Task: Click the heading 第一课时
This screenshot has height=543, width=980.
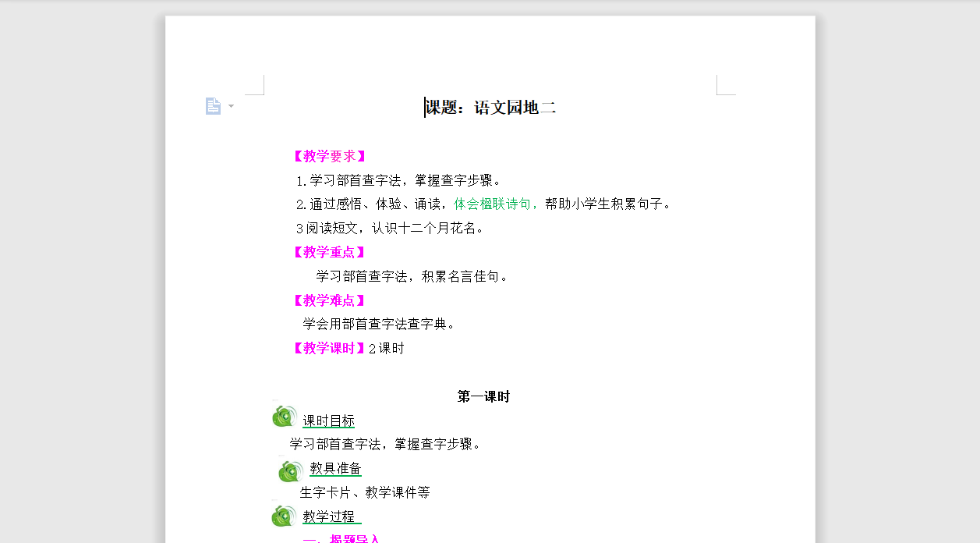Action: pyautogui.click(x=484, y=396)
